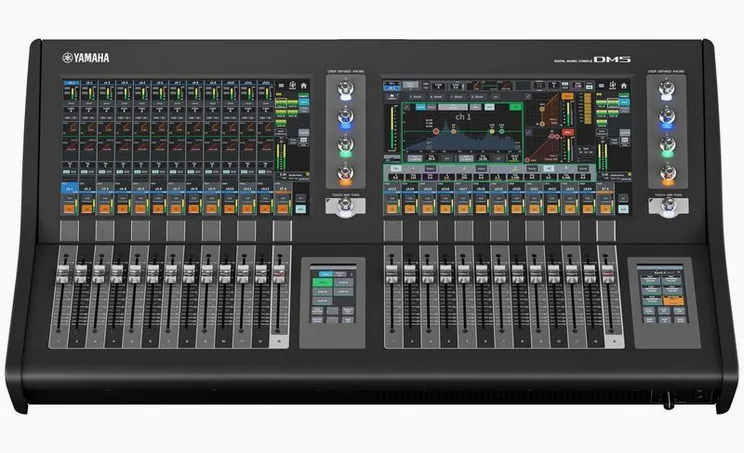The image size is (744, 453).
Task: Open the mixer icon on right touchscreen
Action: pos(613,85)
